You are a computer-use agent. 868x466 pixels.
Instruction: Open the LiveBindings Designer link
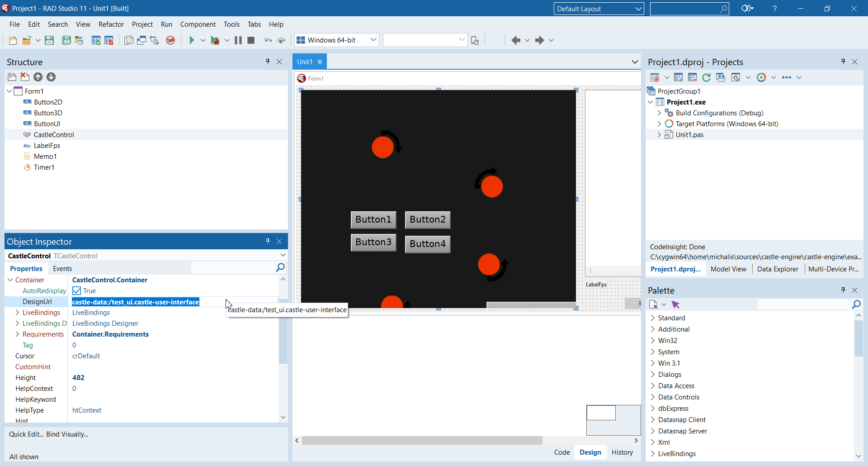click(x=105, y=323)
